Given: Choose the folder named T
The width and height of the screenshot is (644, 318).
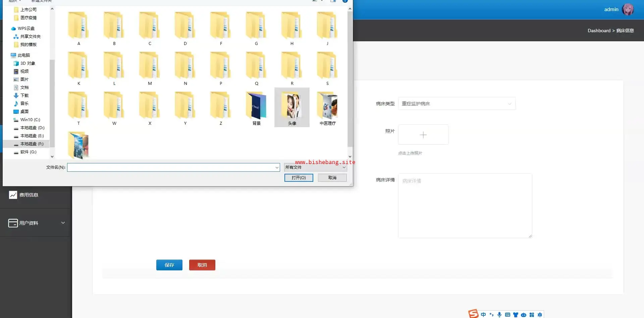Looking at the screenshot, I should click(x=78, y=108).
